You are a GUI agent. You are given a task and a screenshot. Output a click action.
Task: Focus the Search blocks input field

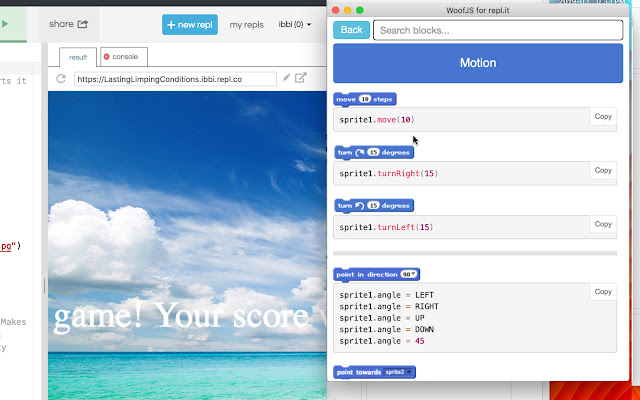pos(498,30)
